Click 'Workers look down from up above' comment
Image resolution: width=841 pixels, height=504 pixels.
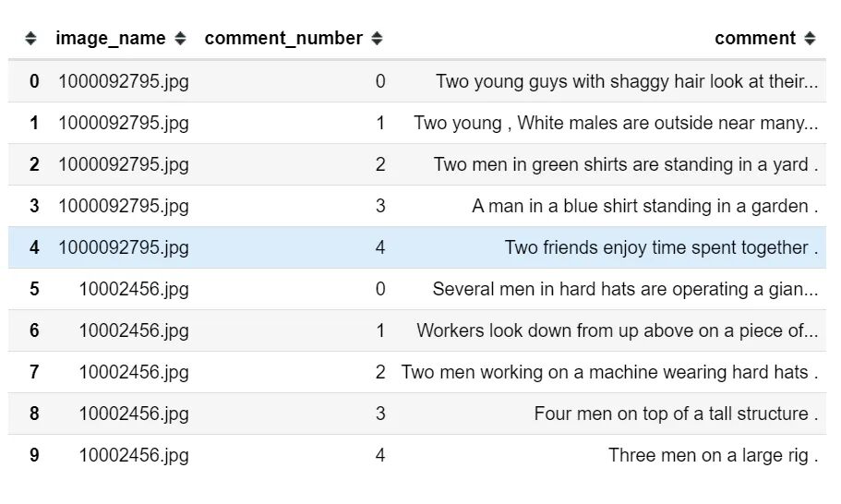coord(617,330)
